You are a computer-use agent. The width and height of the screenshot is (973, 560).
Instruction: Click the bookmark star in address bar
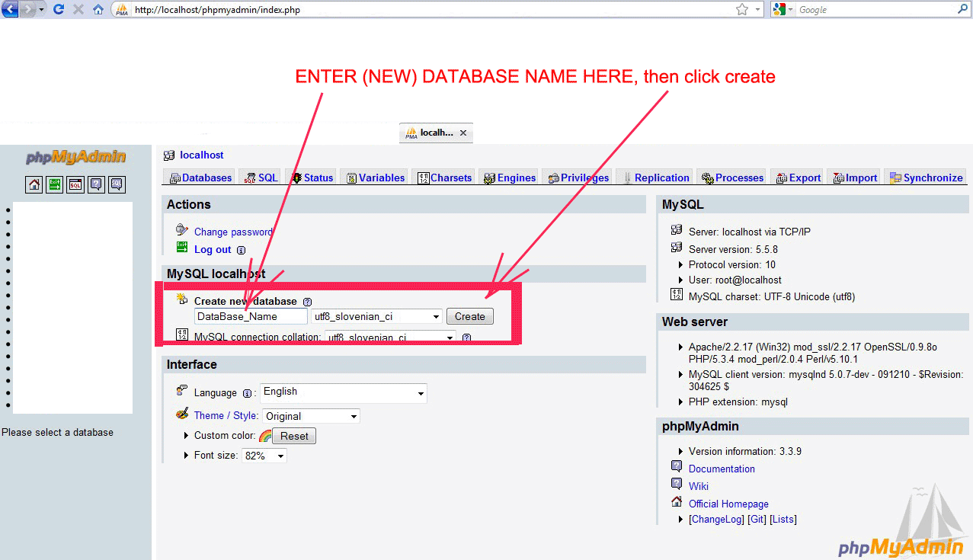[742, 10]
